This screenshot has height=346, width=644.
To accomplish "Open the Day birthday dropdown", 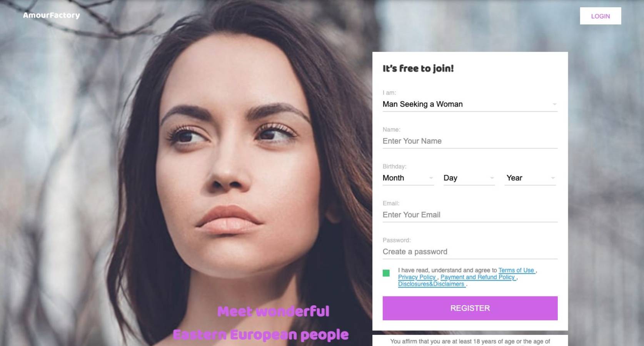I will pyautogui.click(x=469, y=178).
